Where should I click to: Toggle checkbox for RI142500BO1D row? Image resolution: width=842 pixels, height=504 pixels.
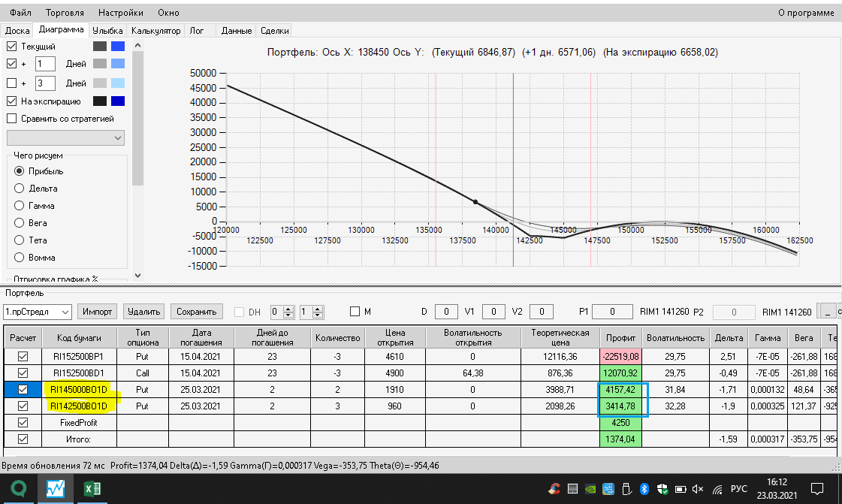click(x=23, y=406)
